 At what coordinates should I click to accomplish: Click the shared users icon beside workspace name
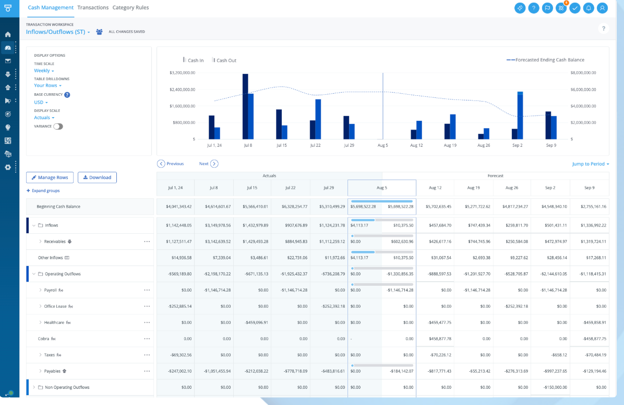click(x=99, y=32)
